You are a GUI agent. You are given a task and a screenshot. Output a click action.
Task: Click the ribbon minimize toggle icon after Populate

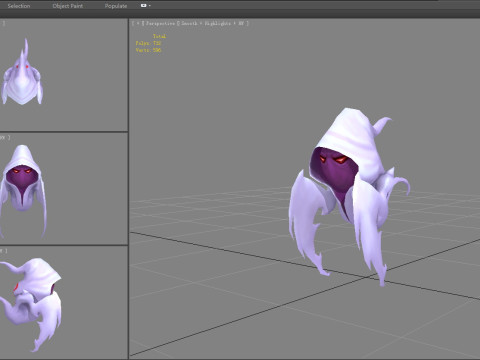144,6
